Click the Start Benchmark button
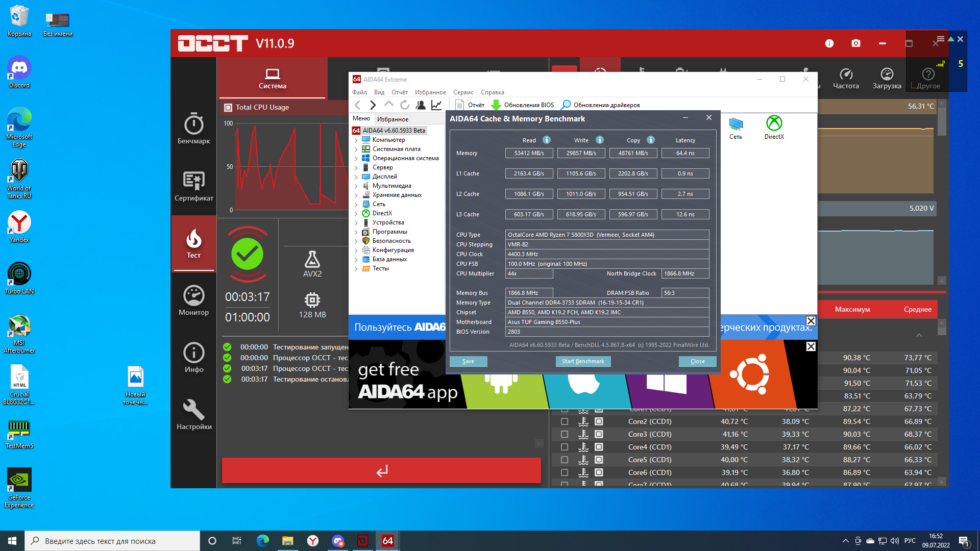Image resolution: width=980 pixels, height=551 pixels. 583,361
